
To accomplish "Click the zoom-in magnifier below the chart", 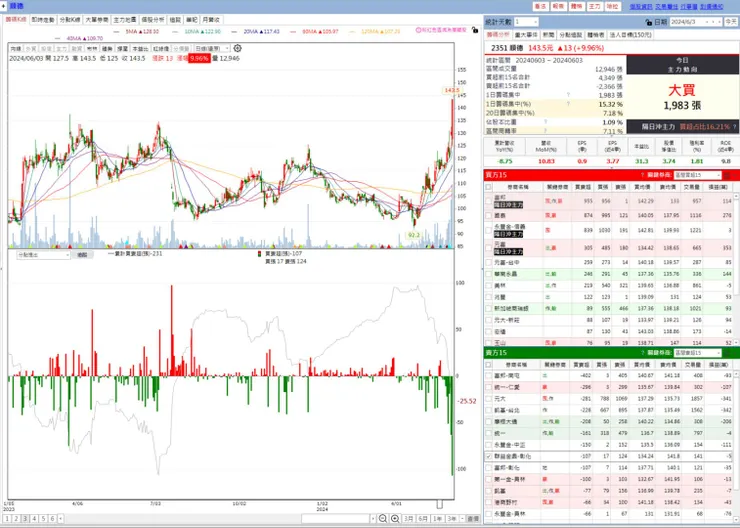I will (395, 519).
